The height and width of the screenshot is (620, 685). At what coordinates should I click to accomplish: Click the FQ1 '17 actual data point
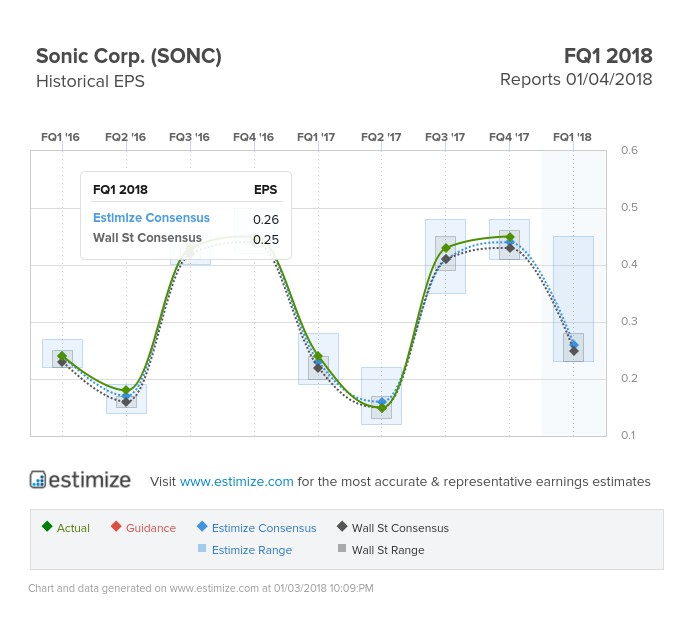pyautogui.click(x=318, y=356)
